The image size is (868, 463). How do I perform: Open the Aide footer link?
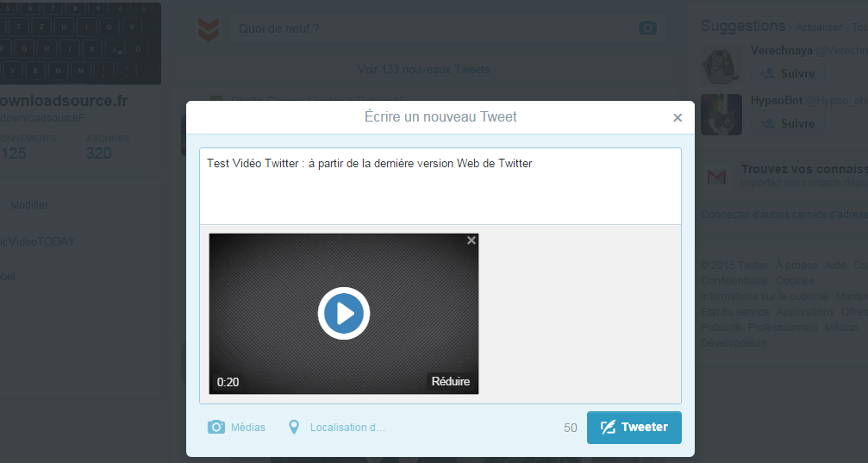835,266
